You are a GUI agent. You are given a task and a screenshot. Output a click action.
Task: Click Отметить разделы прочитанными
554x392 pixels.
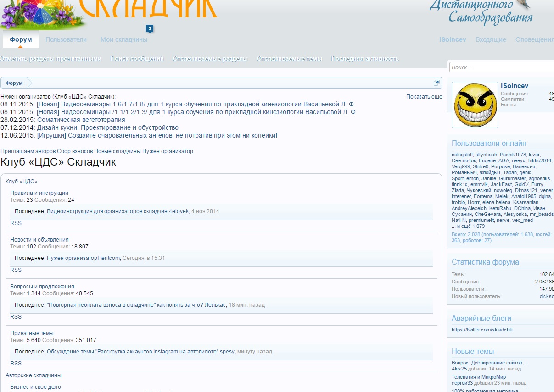[50, 59]
